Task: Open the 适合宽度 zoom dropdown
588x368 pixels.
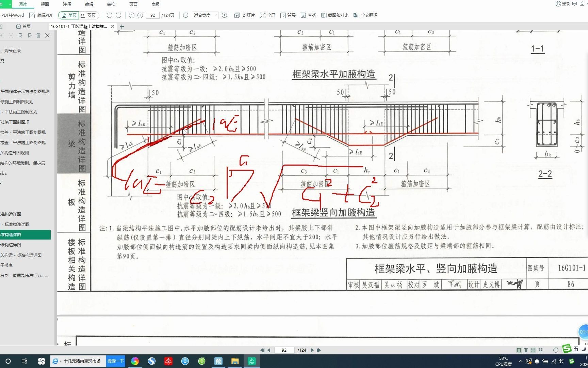Action: (205, 15)
